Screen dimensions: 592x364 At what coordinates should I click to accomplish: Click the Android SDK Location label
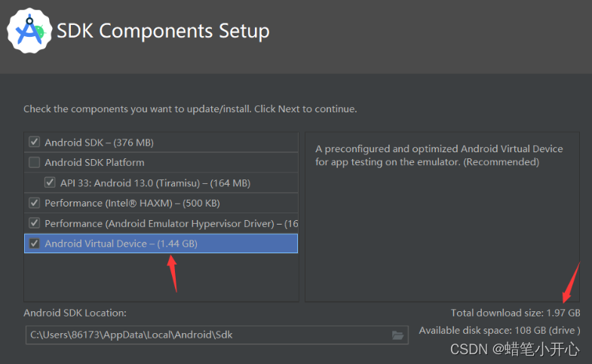[x=75, y=313]
